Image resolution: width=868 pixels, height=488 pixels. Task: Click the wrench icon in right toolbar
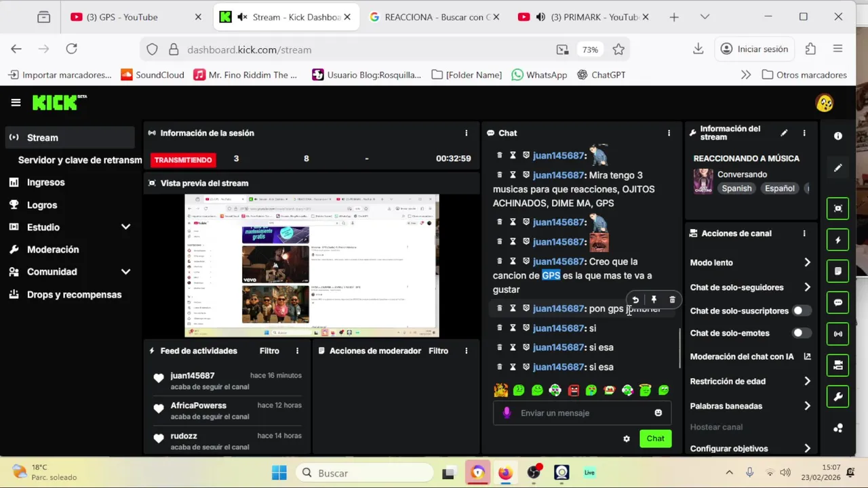pyautogui.click(x=838, y=396)
